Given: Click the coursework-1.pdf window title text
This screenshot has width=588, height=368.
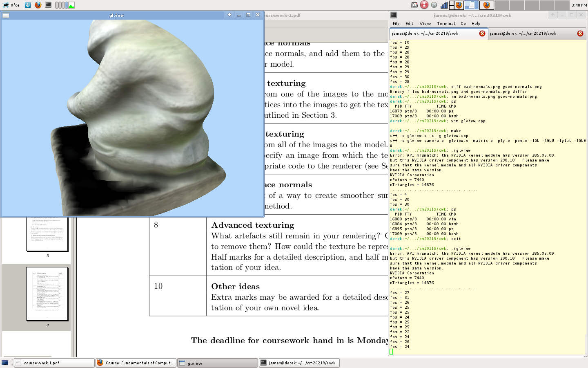Looking at the screenshot, I should pyautogui.click(x=283, y=15).
